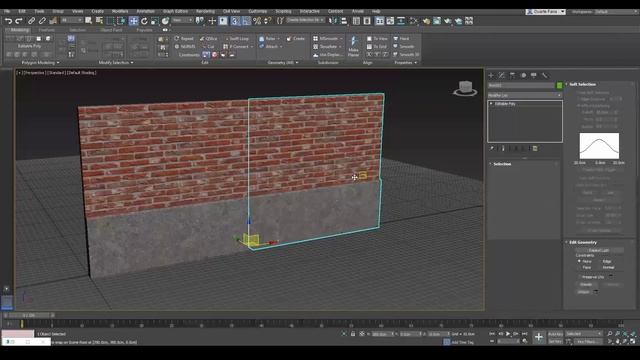Enable the Preserve UVs checkbox

pos(580,277)
